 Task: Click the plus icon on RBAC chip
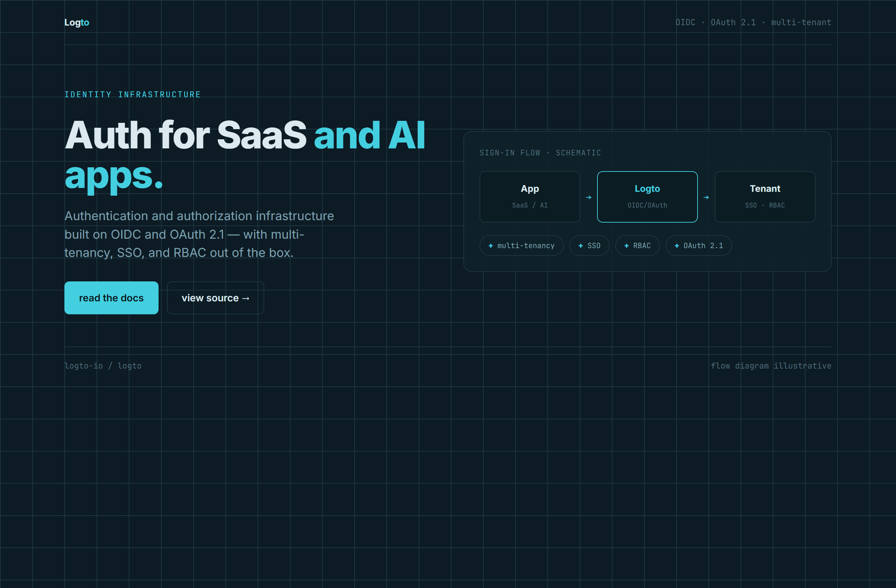626,246
